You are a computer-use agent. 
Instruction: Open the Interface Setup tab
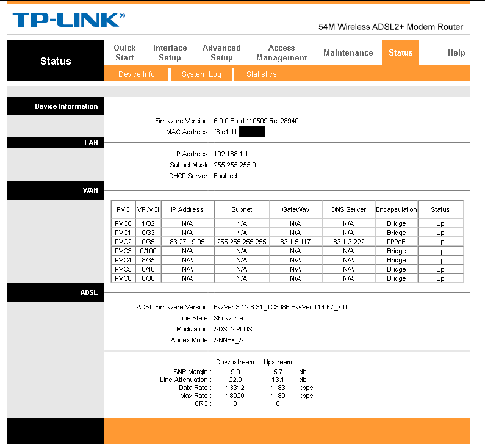(x=170, y=52)
